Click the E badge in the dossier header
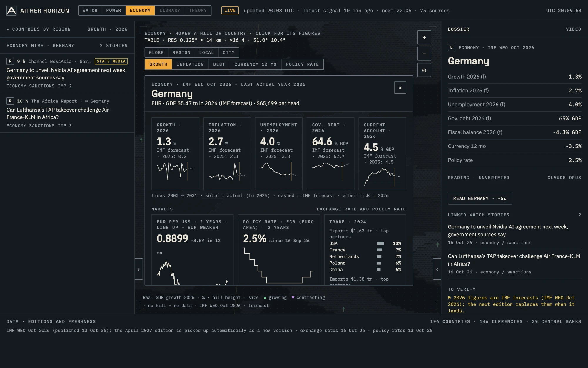Image resolution: width=588 pixels, height=368 pixels. click(x=452, y=47)
